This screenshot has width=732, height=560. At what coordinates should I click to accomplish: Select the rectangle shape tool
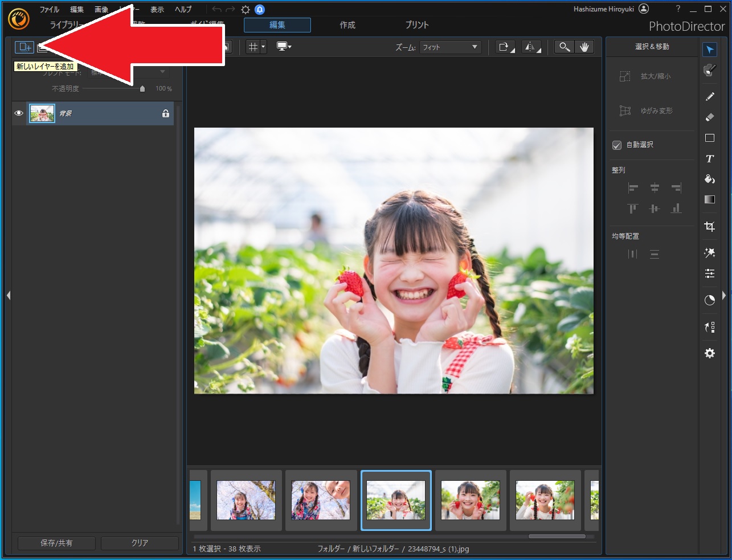(x=710, y=138)
